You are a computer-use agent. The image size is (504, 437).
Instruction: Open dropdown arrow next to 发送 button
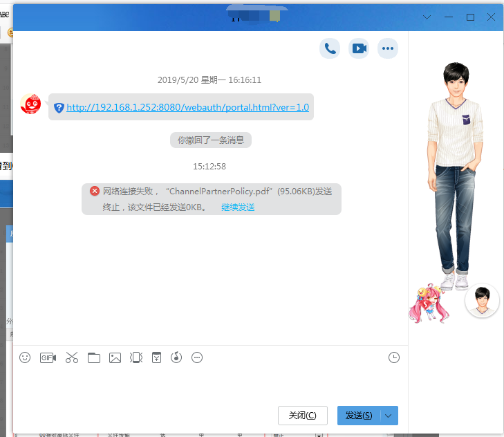389,416
